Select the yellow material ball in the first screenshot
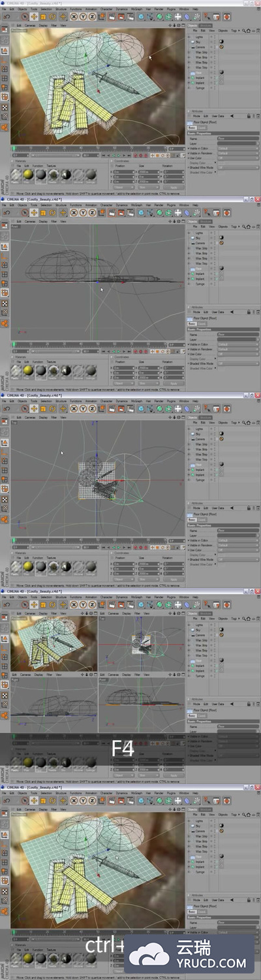The height and width of the screenshot is (980, 261). [x=28, y=174]
